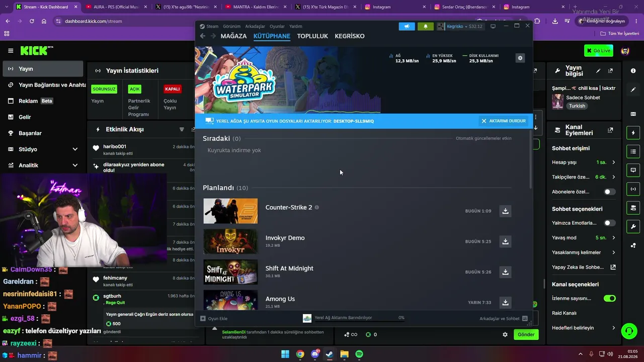The image size is (644, 362).
Task: Expand Yasaklanmış kelimeler settings
Action: (613, 252)
